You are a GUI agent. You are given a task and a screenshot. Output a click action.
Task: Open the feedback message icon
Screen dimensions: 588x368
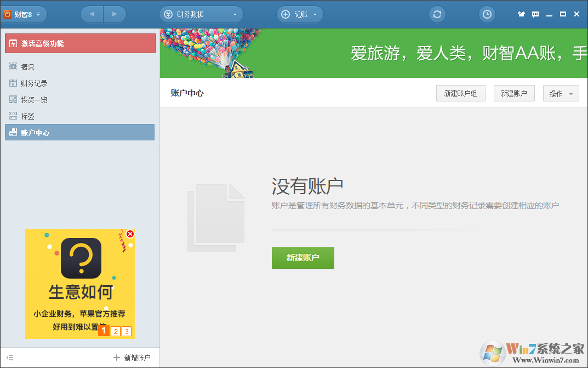[535, 14]
